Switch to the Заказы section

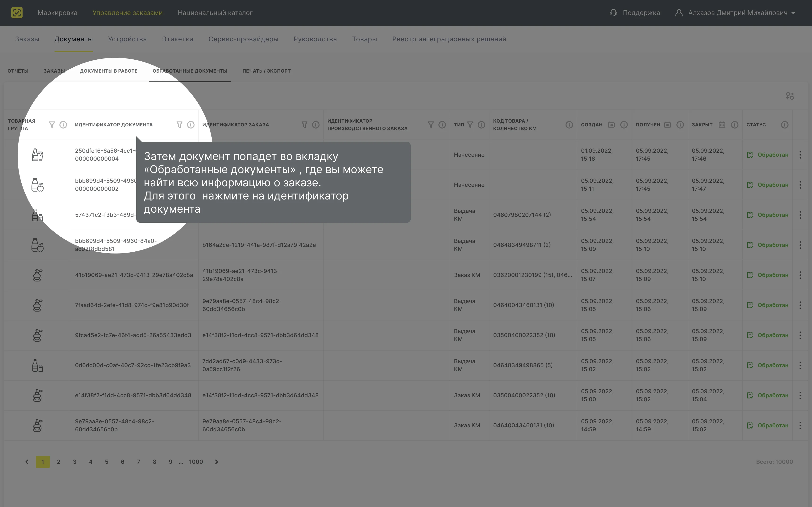(x=27, y=39)
